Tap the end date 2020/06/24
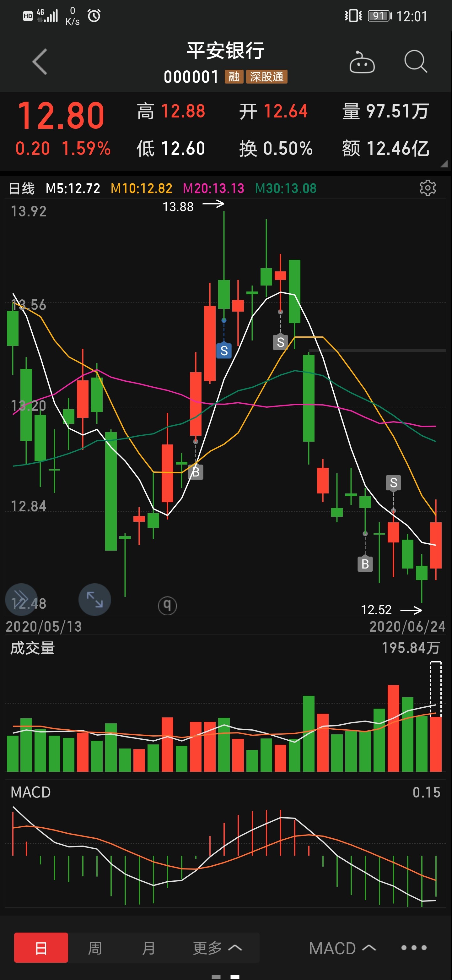 click(x=407, y=626)
